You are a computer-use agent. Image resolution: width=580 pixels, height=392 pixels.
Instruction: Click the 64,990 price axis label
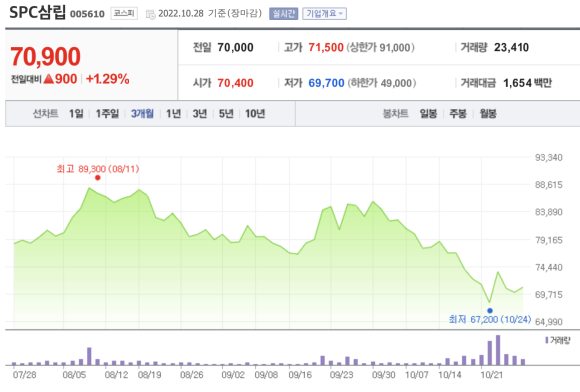click(x=549, y=322)
